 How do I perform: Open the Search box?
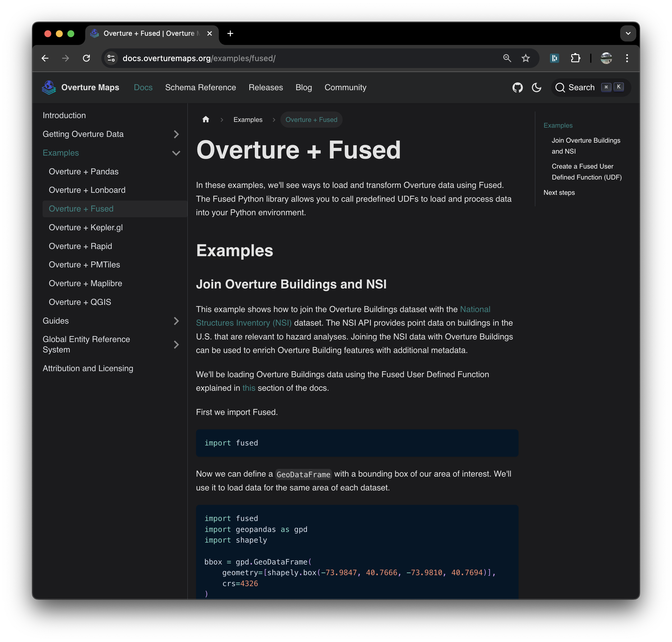tap(591, 88)
